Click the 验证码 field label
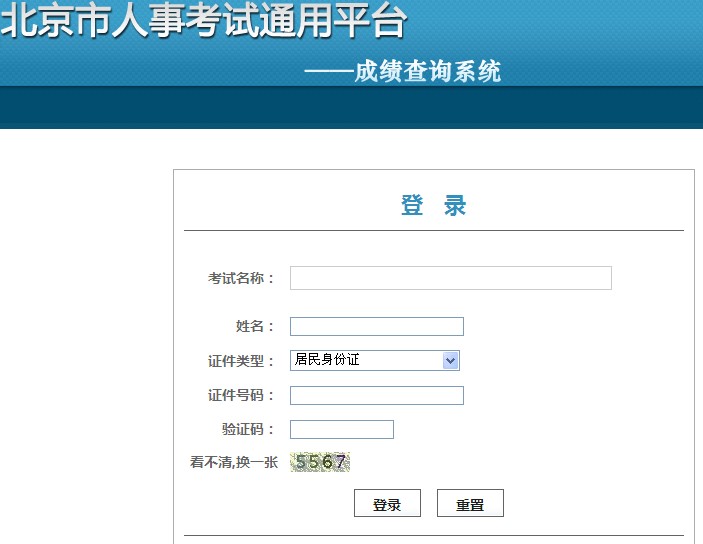Image resolution: width=703 pixels, height=544 pixels. click(248, 430)
